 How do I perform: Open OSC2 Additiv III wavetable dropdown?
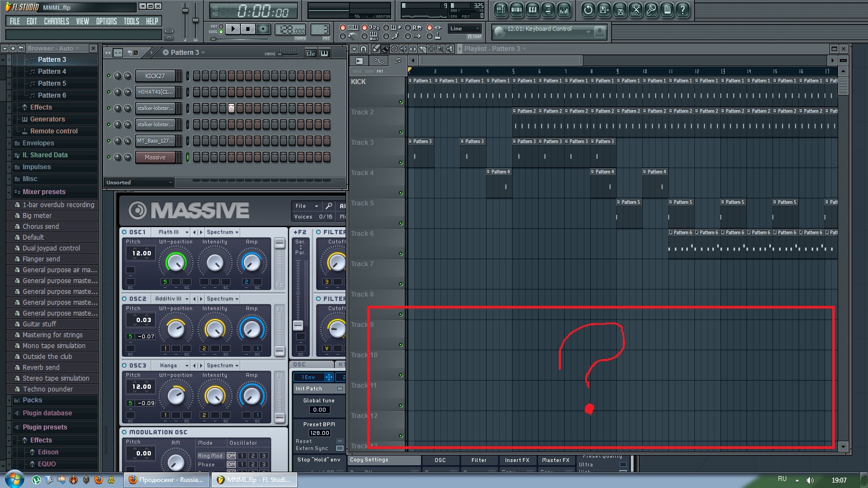(171, 299)
